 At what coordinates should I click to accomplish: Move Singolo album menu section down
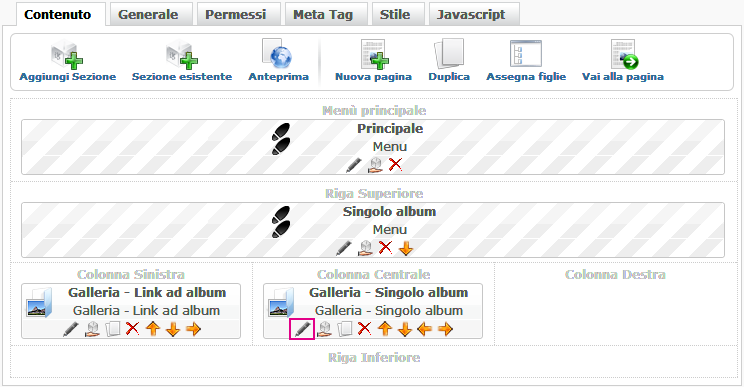(x=406, y=248)
